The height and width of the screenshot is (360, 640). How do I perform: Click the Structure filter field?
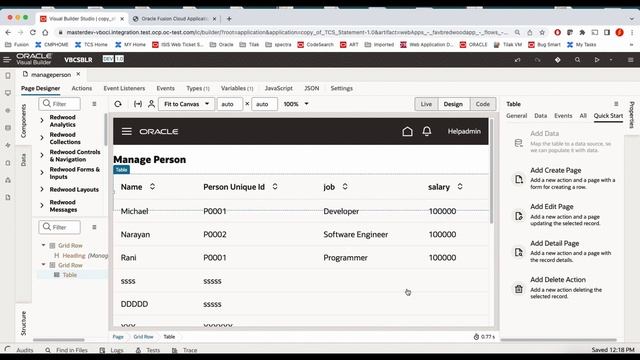60,227
